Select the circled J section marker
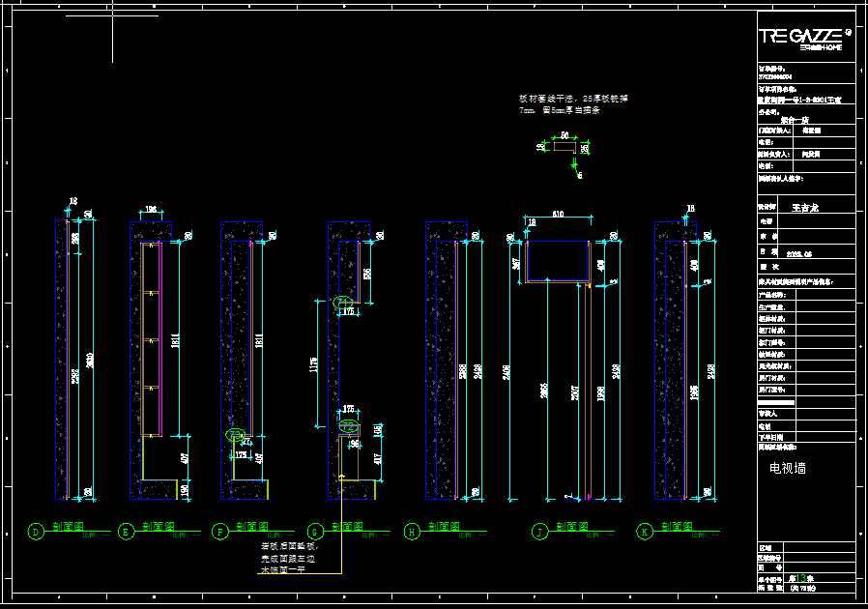The height and width of the screenshot is (609, 868). click(x=539, y=532)
